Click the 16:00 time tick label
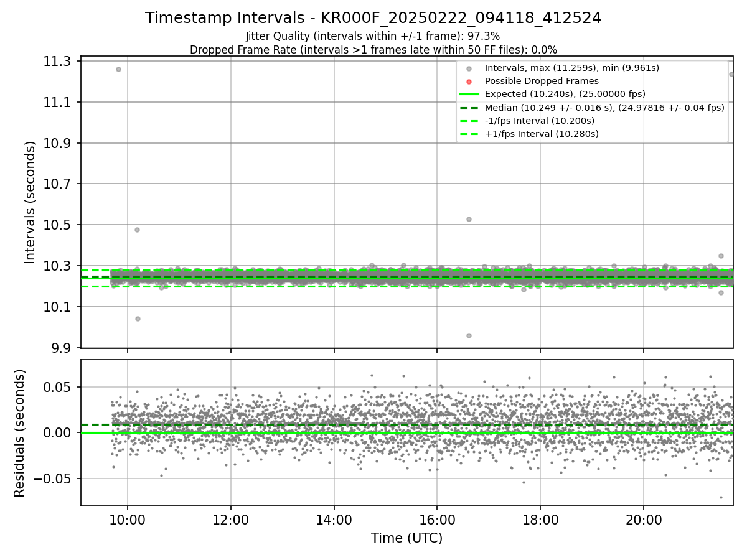Image resolution: width=747 pixels, height=560 pixels. click(437, 520)
